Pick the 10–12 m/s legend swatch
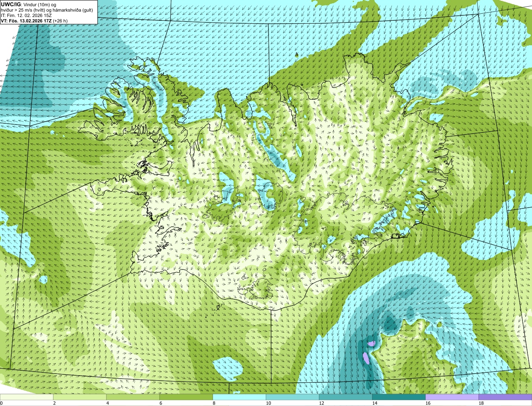This screenshot has height=406, width=532. click(293, 397)
